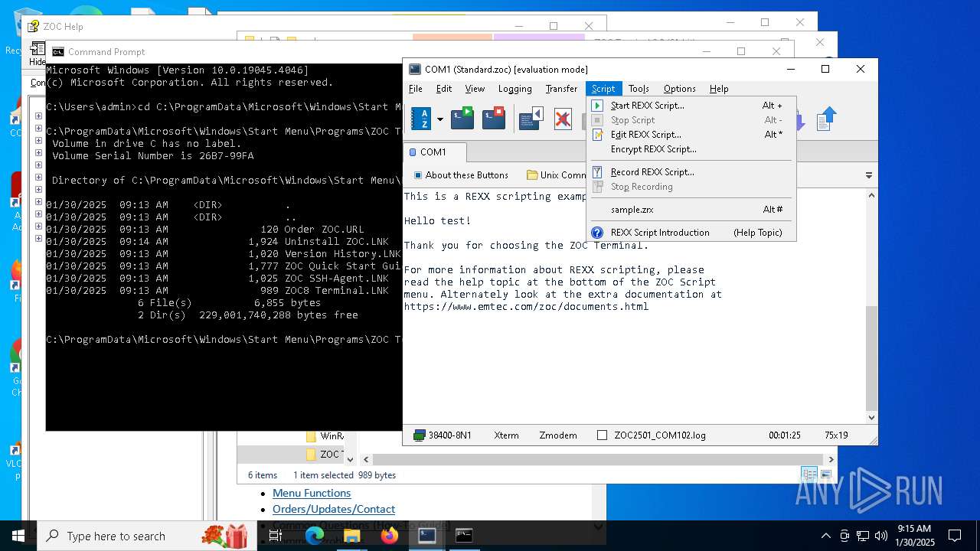Image resolution: width=980 pixels, height=551 pixels.
Task: Launch Microsoft Edge from taskbar
Action: 315,536
